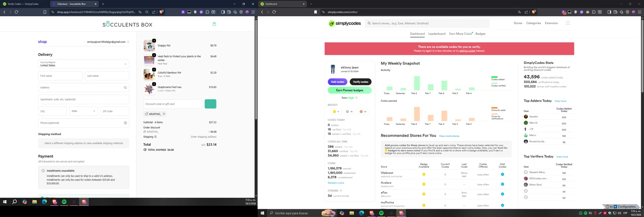Image resolution: width=644 pixels, height=217 pixels.
Task: Open the State dropdown
Action: pos(84,111)
